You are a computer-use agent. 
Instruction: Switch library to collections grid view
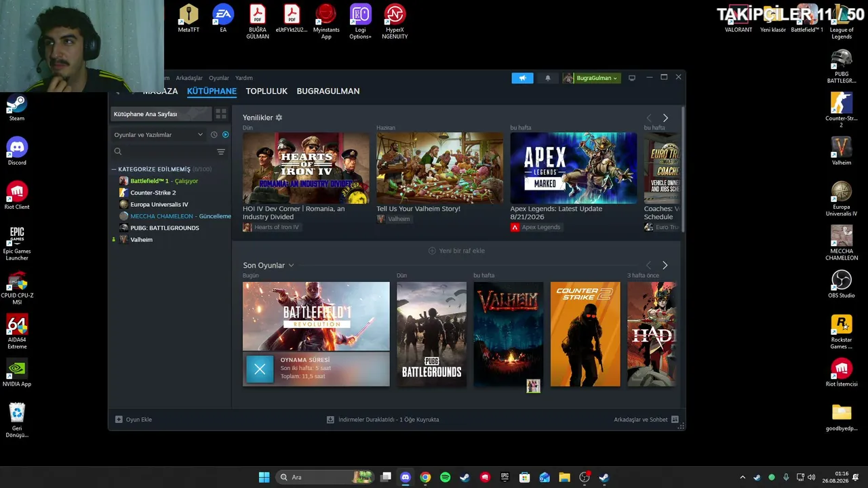(221, 114)
